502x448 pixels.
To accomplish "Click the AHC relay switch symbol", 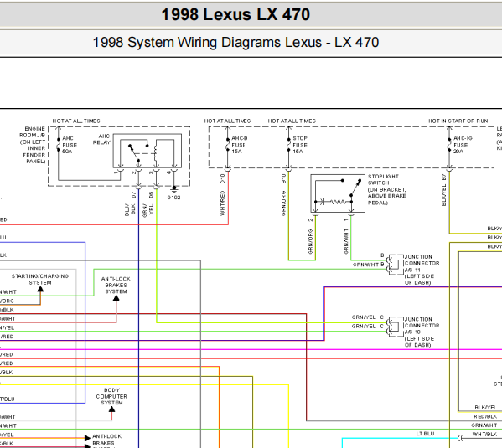I will (147, 151).
